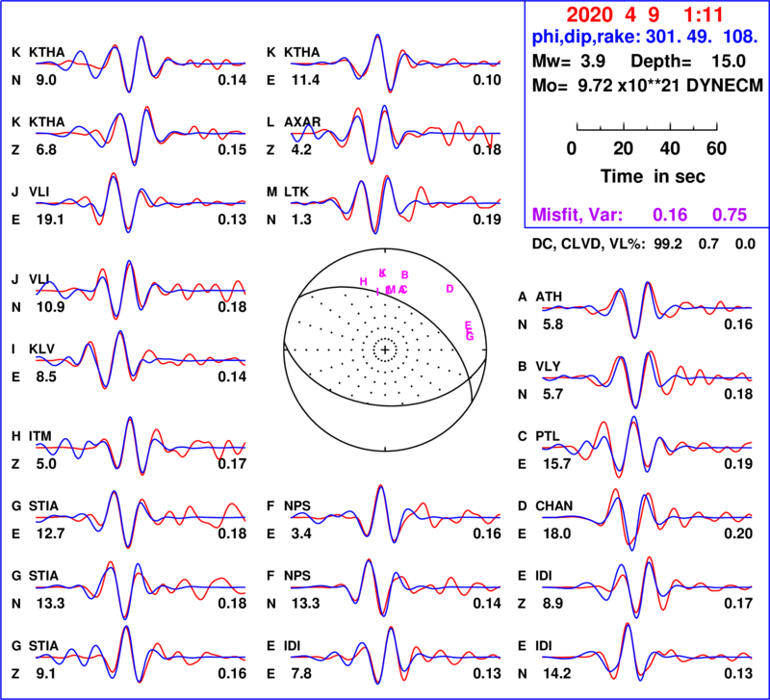The image size is (770, 700).
Task: Click the 40 tick label on the time scale
Action: point(670,148)
